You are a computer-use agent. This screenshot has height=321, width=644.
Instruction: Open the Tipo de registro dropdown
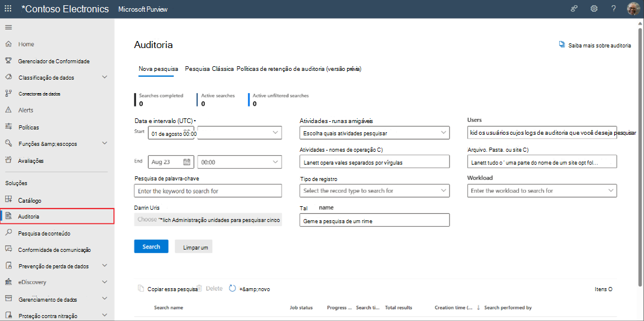tap(375, 191)
